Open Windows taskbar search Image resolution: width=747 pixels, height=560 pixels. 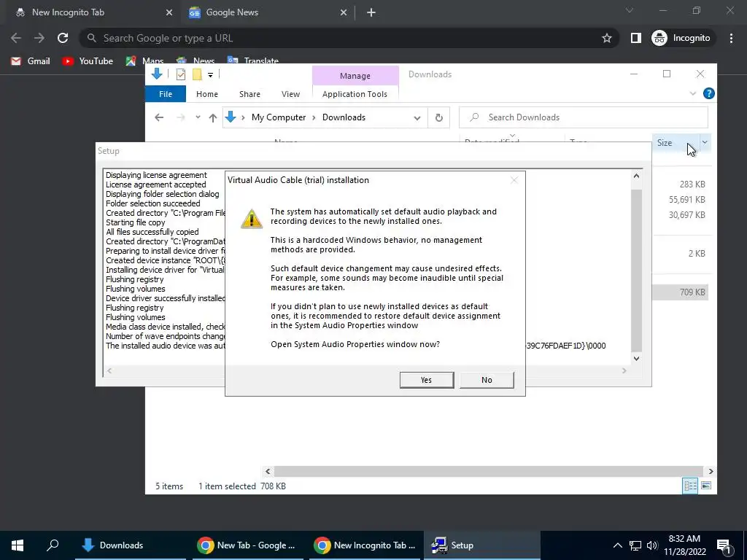pyautogui.click(x=53, y=545)
